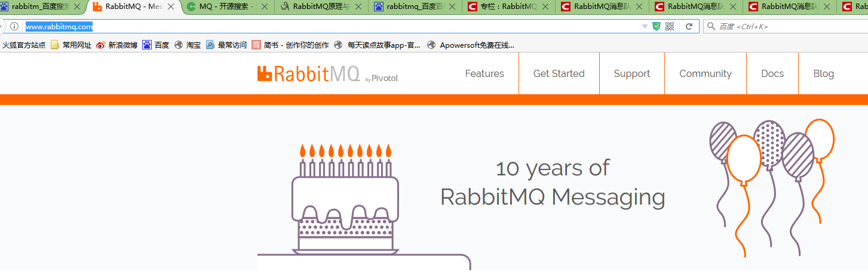Open the Apowersoft免费在线 bookmark

coord(470,45)
